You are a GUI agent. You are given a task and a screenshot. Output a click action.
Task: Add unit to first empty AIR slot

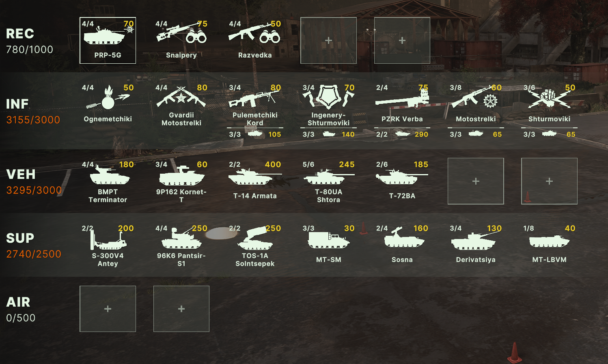coord(108,309)
